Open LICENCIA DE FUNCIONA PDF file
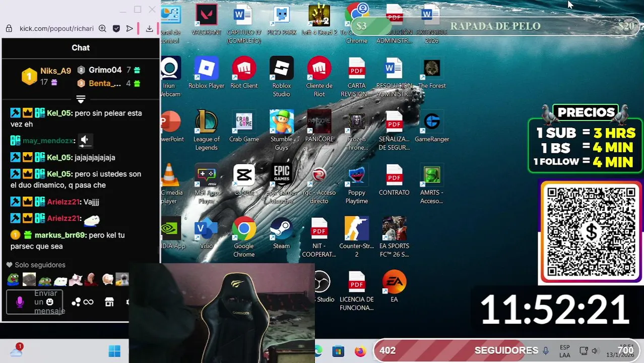 [357, 291]
